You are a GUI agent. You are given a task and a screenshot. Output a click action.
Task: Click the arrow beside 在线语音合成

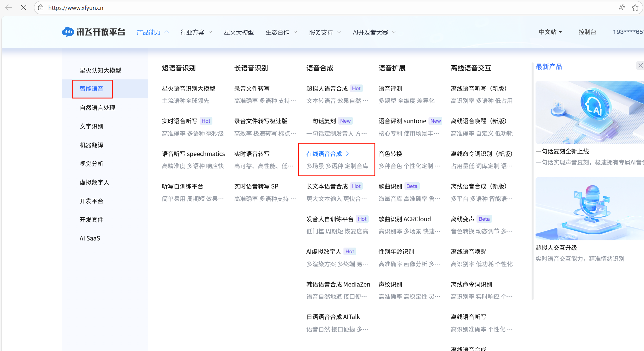[x=347, y=154]
